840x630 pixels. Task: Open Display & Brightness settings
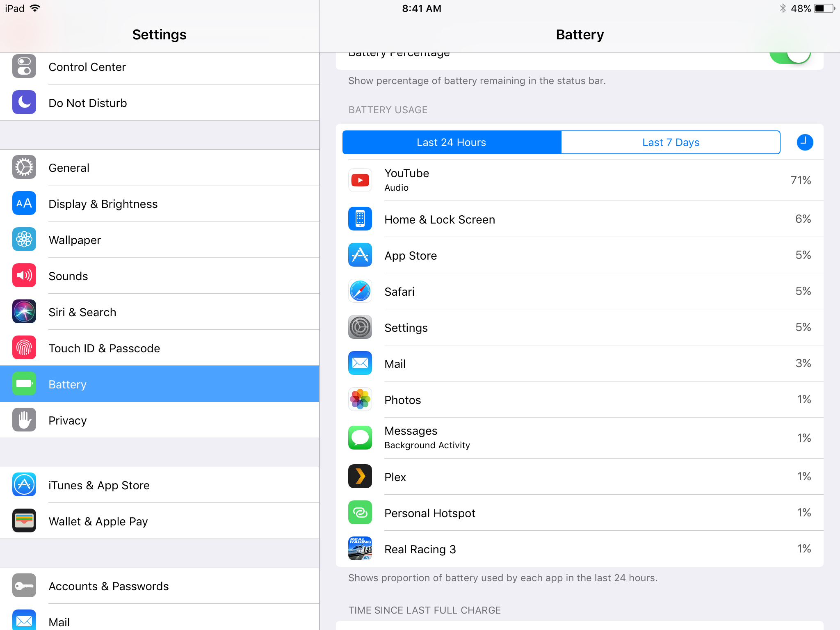(160, 203)
